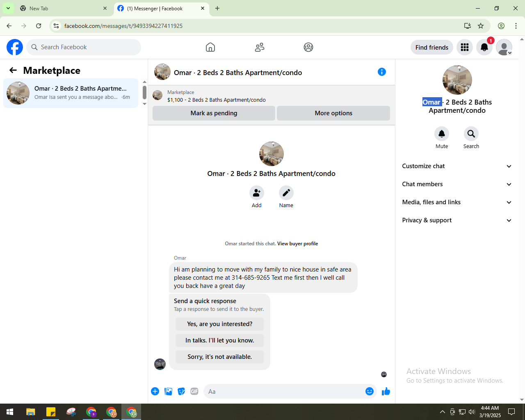Open the $1,100 Marketplace listing banner

272,96
